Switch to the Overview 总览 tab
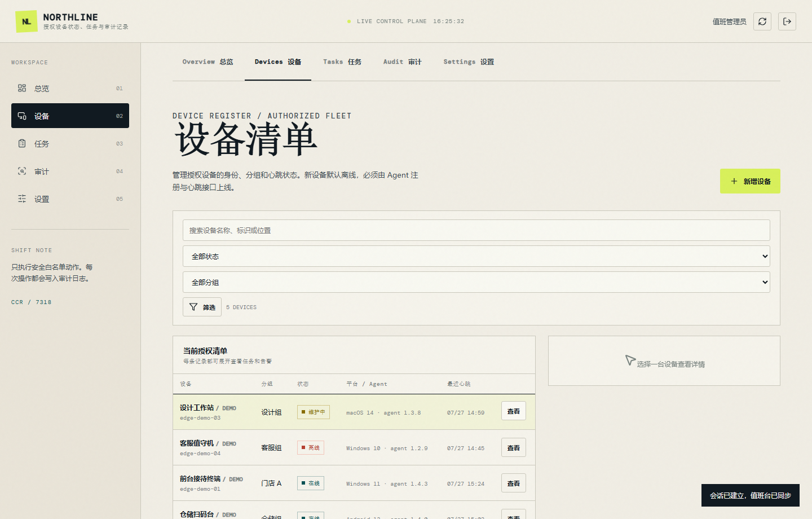812x519 pixels. 208,62
